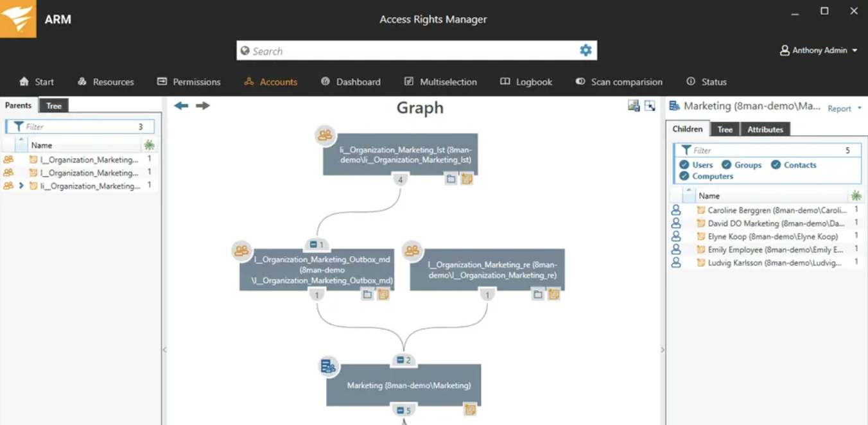The image size is (868, 425).
Task: Click note icon on Marketing node
Action: point(470,410)
